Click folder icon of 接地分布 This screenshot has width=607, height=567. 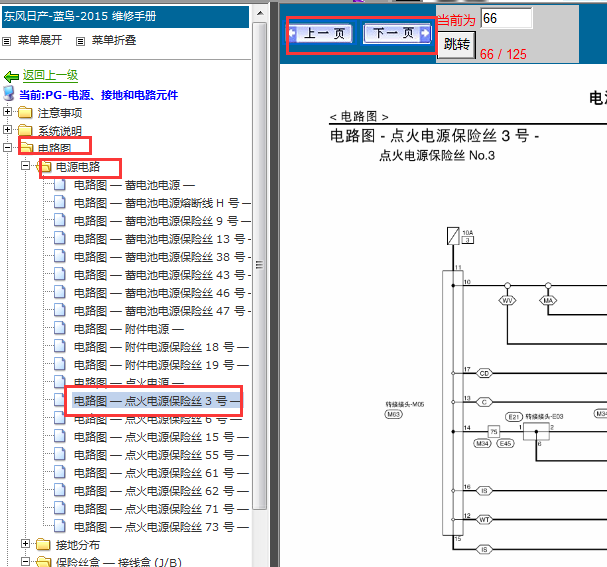coord(43,545)
